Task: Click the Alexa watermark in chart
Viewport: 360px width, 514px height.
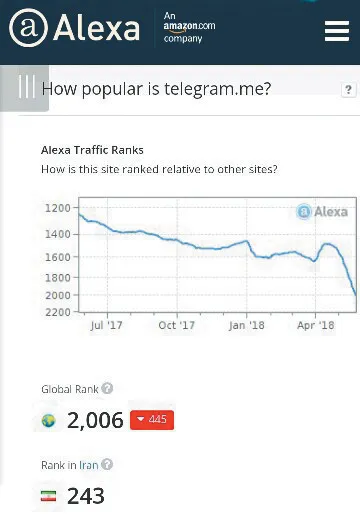Action: [322, 211]
